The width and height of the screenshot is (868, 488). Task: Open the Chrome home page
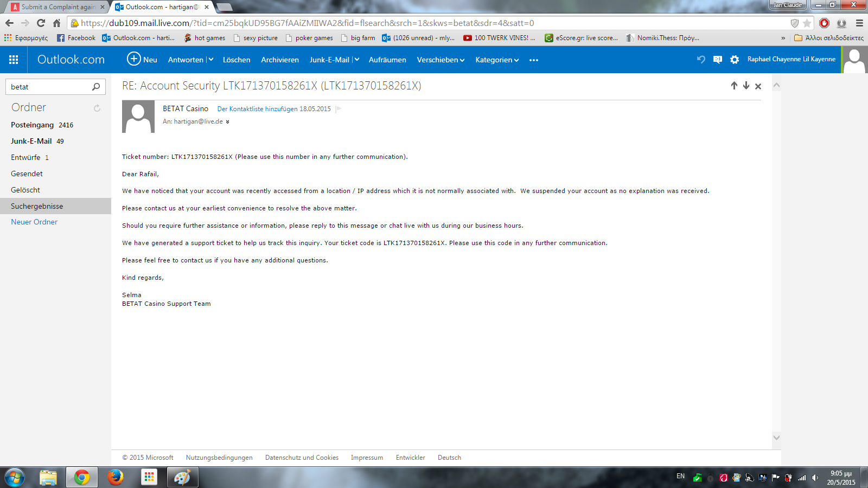coord(56,23)
